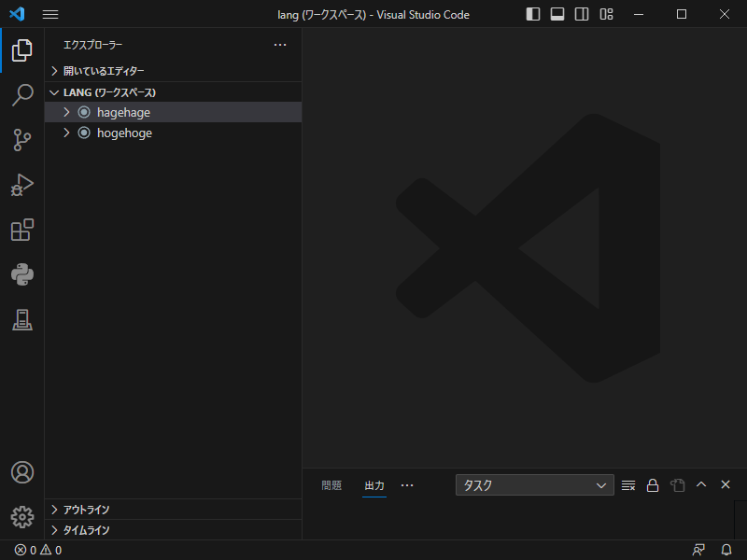
Task: Click the bell notification icon in the status bar
Action: [x=726, y=550]
